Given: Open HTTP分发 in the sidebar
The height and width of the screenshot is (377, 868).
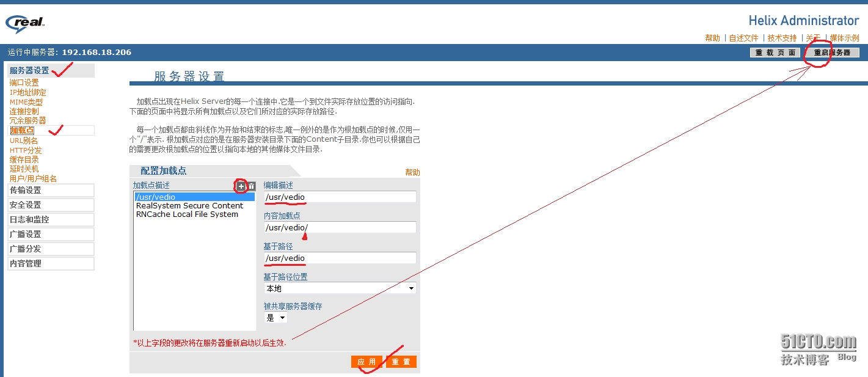Looking at the screenshot, I should pos(26,150).
